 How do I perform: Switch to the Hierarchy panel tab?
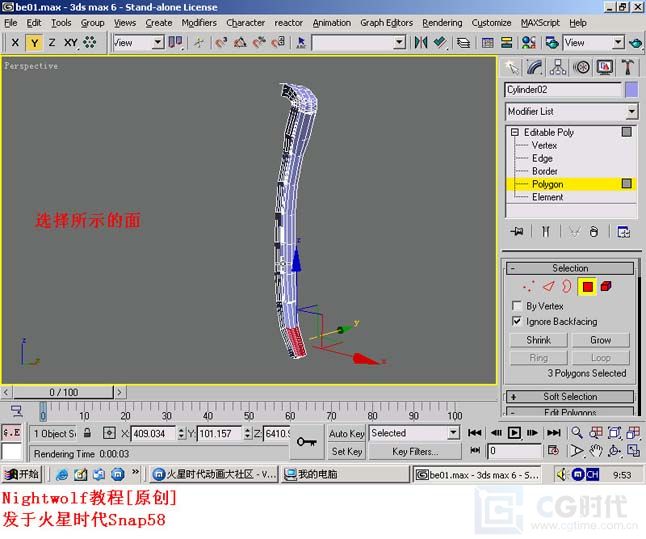click(x=558, y=67)
